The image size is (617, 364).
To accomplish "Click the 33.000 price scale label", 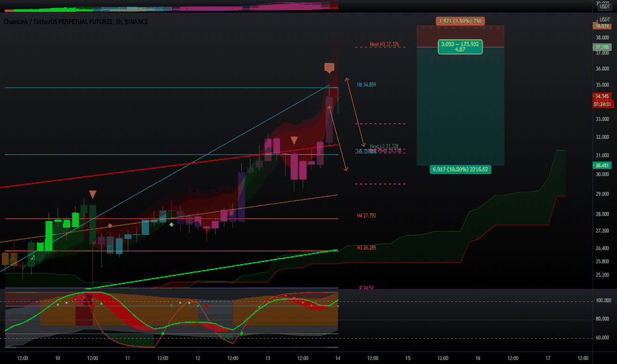I will (602, 119).
